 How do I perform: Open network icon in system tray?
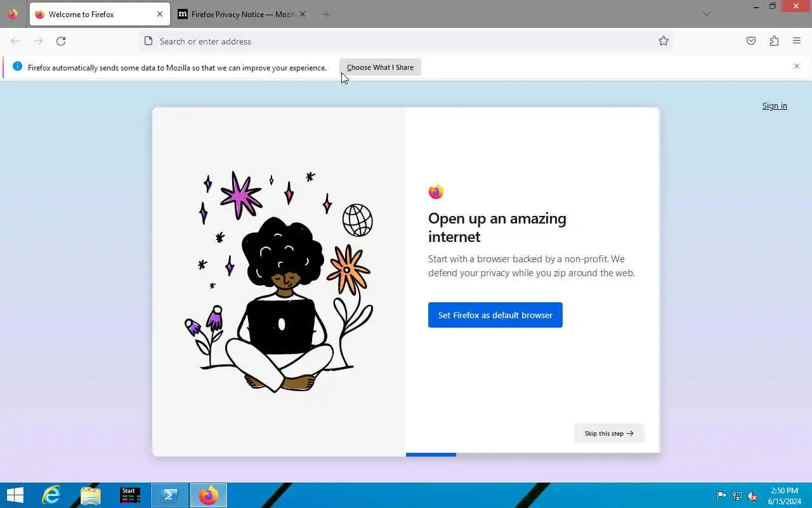[x=737, y=496]
